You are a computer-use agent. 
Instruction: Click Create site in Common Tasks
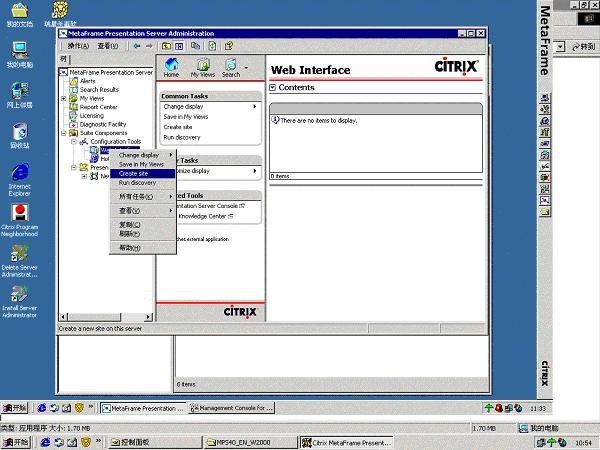point(178,127)
